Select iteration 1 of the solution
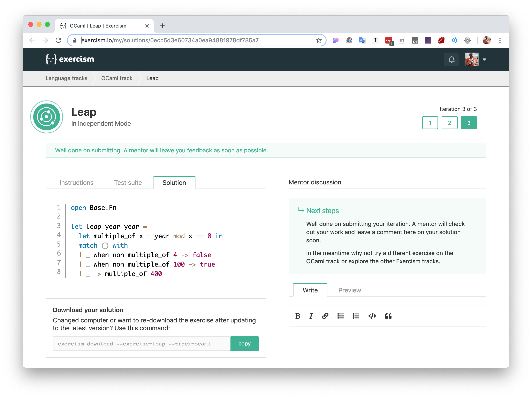The image size is (532, 398). tap(430, 123)
